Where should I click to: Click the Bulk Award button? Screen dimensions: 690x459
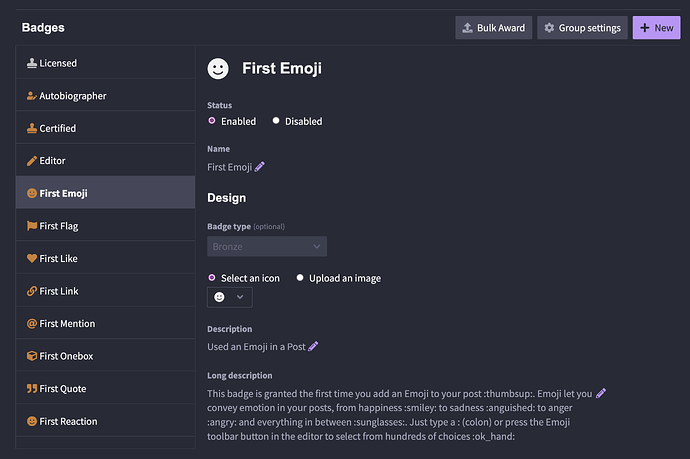(x=494, y=28)
